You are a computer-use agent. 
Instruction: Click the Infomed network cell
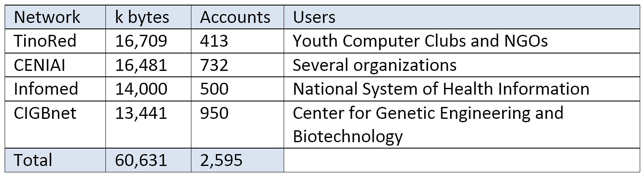point(55,89)
